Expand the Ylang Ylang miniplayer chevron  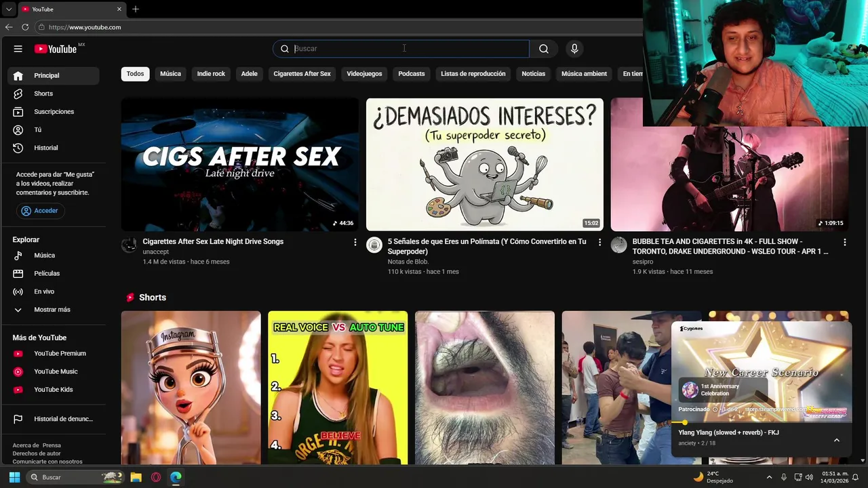[837, 440]
